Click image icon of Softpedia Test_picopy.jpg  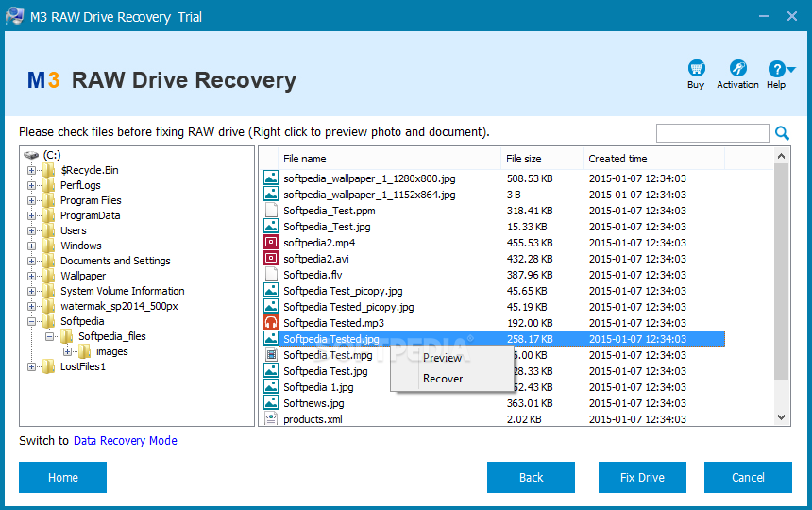271,291
